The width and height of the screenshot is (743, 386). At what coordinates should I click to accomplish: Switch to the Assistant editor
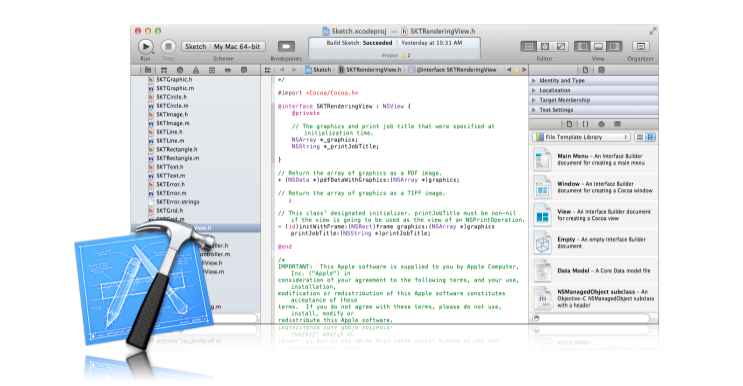click(x=545, y=46)
